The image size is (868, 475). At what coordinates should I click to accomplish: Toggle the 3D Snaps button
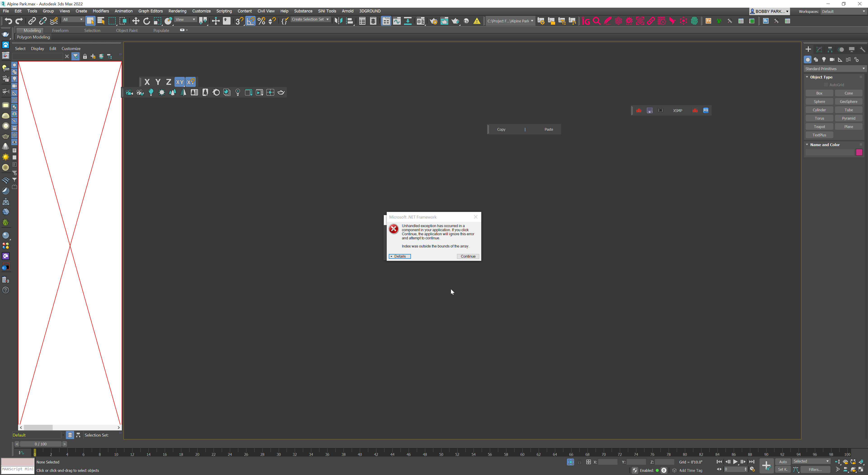pyautogui.click(x=239, y=21)
